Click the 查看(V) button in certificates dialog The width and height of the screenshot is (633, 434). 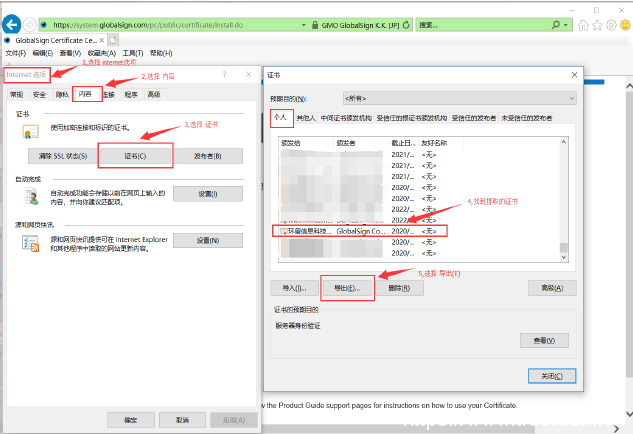coord(544,341)
